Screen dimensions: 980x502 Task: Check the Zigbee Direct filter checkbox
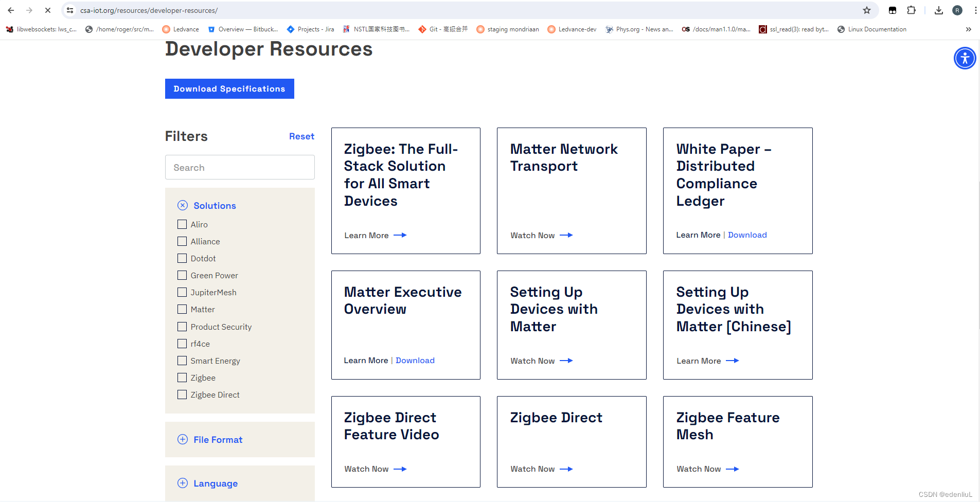pyautogui.click(x=182, y=395)
